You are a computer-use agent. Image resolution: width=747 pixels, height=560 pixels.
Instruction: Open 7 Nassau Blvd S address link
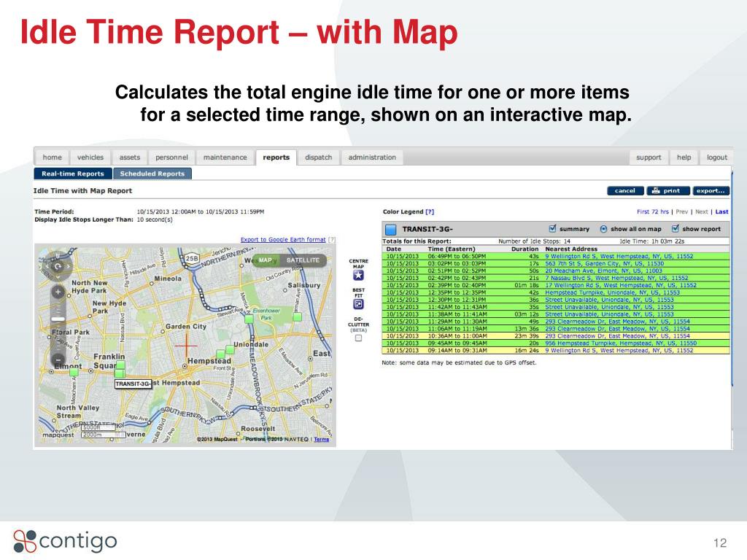[616, 278]
